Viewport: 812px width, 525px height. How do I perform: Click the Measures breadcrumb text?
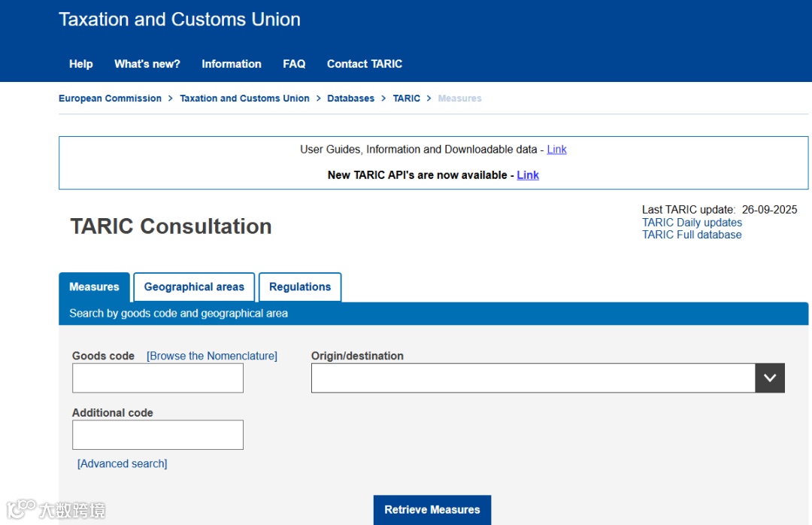click(x=460, y=99)
